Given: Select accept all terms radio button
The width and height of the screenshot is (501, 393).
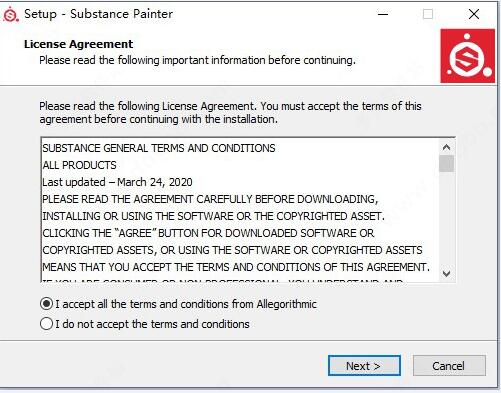Looking at the screenshot, I should click(46, 304).
